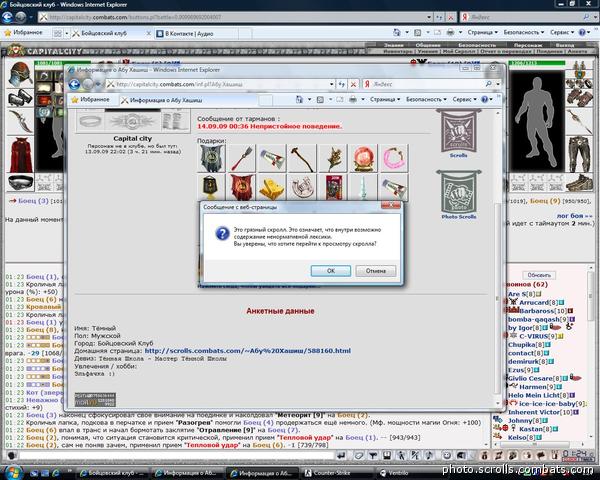600x480 pixels.
Task: Click the chat message input field
Action: (176, 455)
